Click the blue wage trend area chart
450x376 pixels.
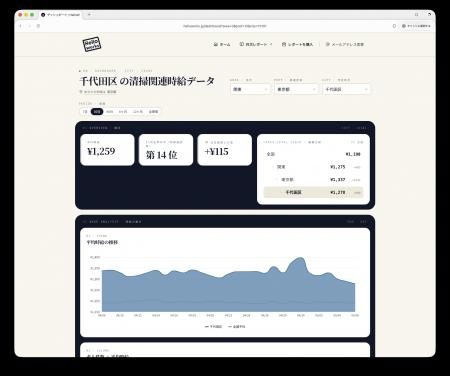pos(228,288)
